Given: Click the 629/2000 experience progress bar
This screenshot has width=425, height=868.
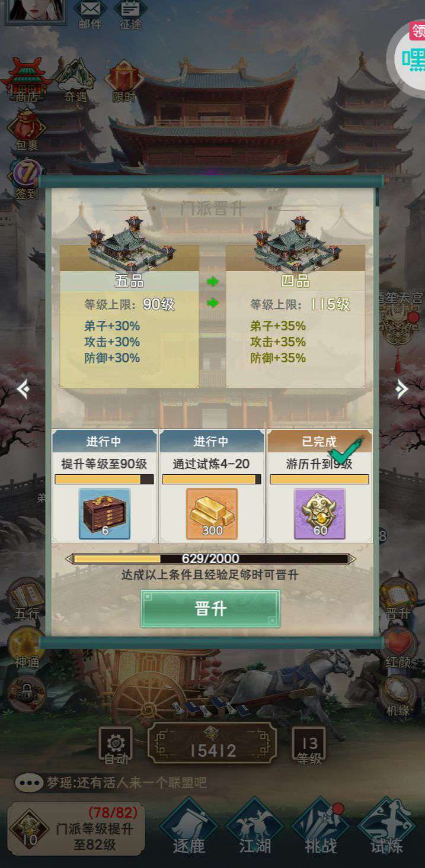Looking at the screenshot, I should tap(210, 558).
